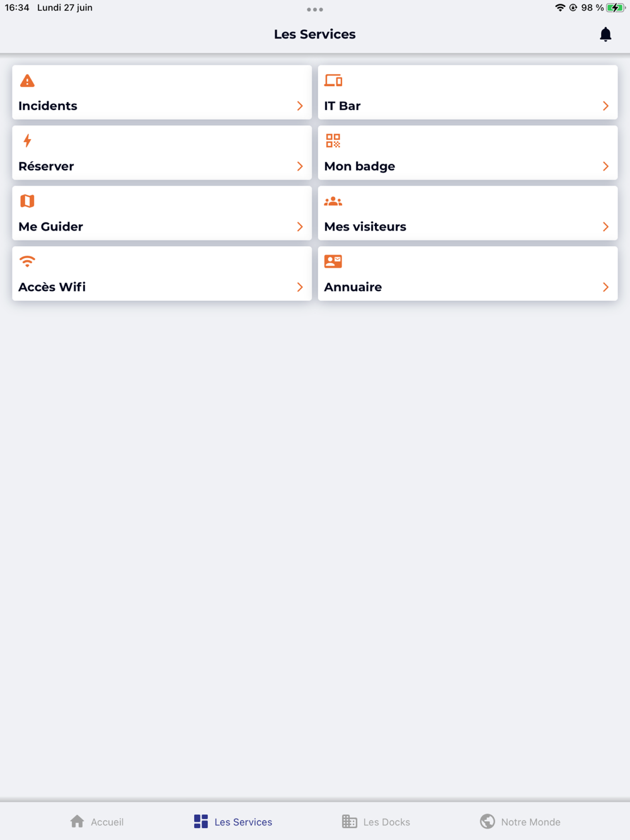
Task: Tap the Réserver lightning bolt icon
Action: (27, 140)
